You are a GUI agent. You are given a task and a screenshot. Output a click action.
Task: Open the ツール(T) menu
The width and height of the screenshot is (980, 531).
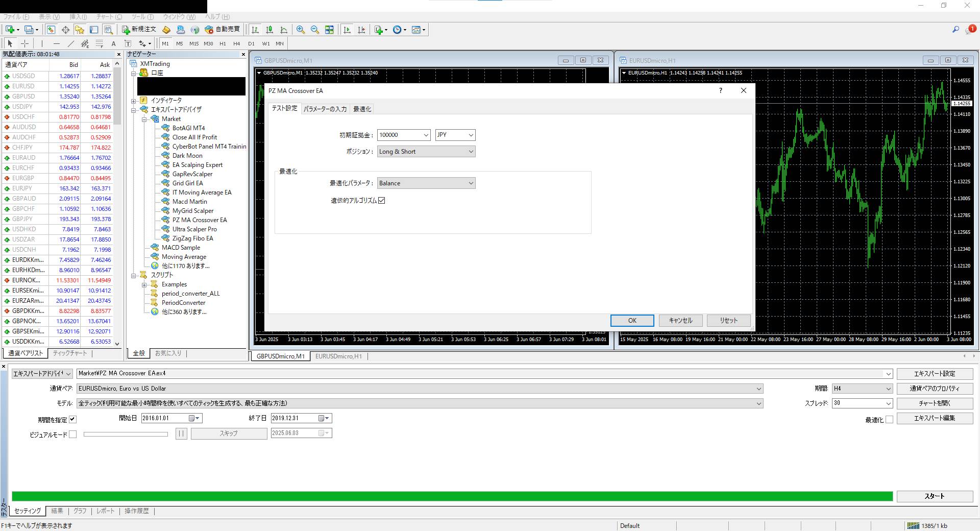[142, 17]
